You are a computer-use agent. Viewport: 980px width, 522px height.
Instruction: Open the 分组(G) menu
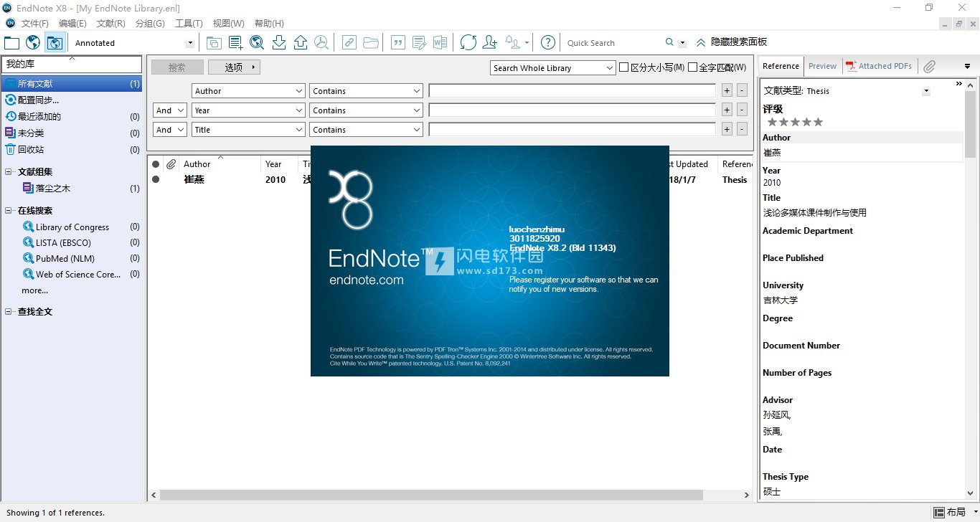150,24
